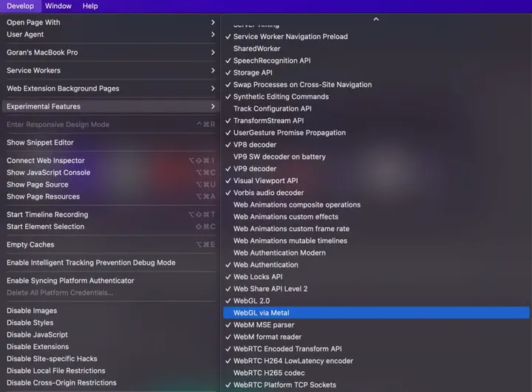Expand the Open Page With submenu
Image resolution: width=532 pixels, height=392 pixels.
(x=111, y=22)
